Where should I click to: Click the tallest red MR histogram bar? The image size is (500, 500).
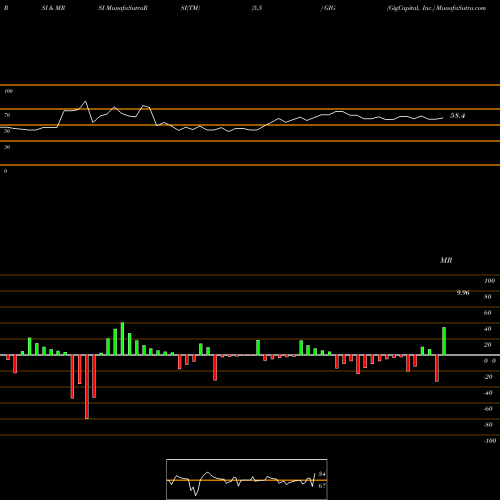pos(87,387)
